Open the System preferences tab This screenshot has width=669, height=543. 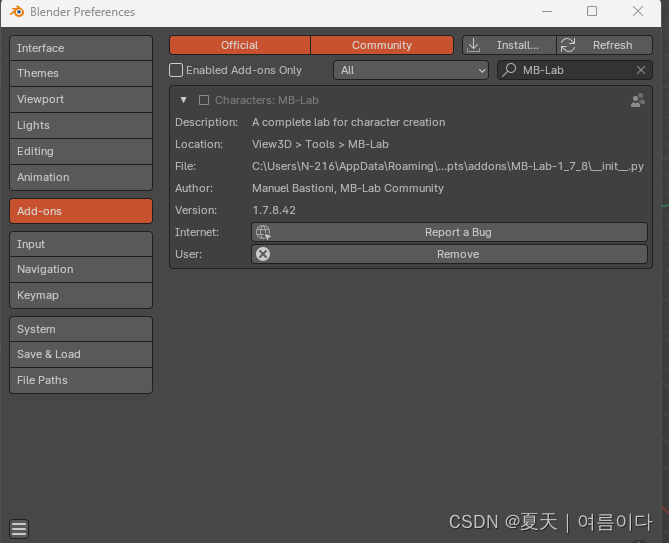click(x=81, y=329)
